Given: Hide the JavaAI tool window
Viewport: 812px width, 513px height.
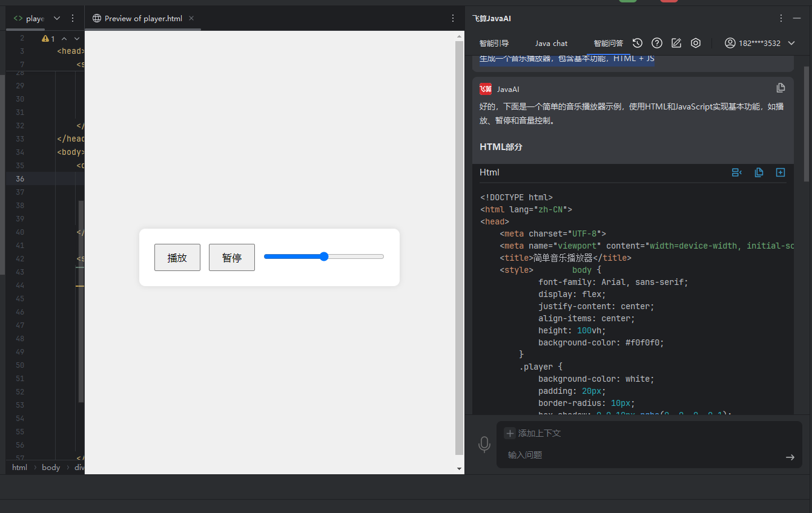Looking at the screenshot, I should 797,18.
